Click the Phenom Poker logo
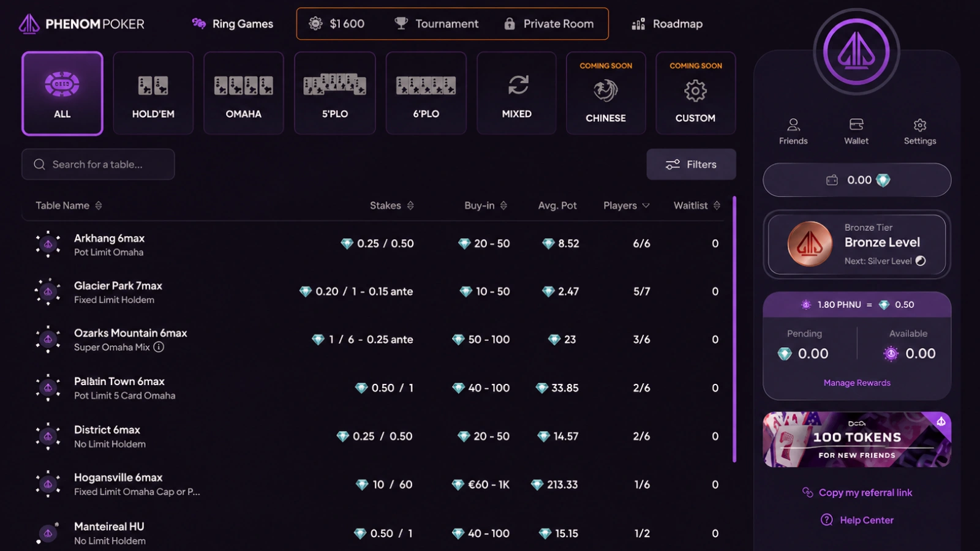 click(81, 24)
